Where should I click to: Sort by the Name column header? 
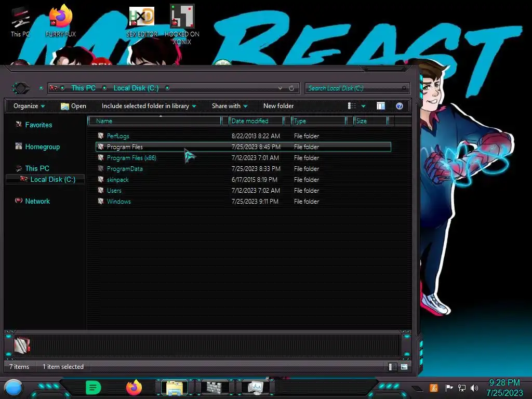point(154,121)
